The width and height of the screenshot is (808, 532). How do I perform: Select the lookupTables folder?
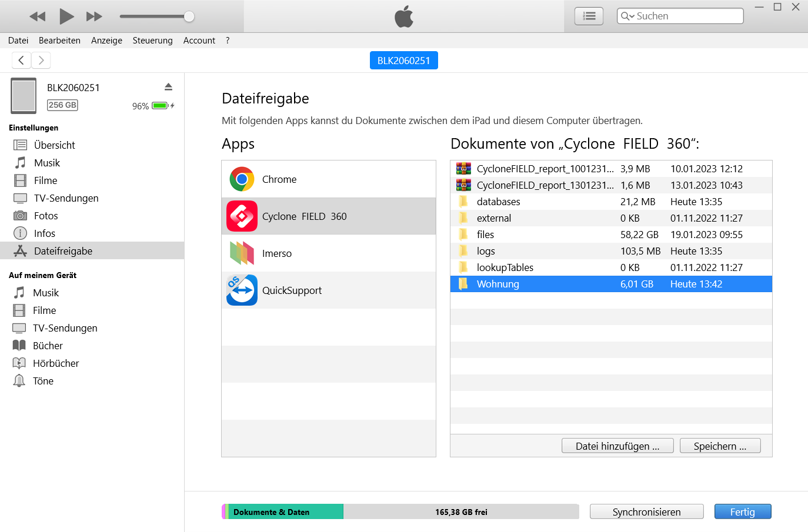pyautogui.click(x=611, y=267)
